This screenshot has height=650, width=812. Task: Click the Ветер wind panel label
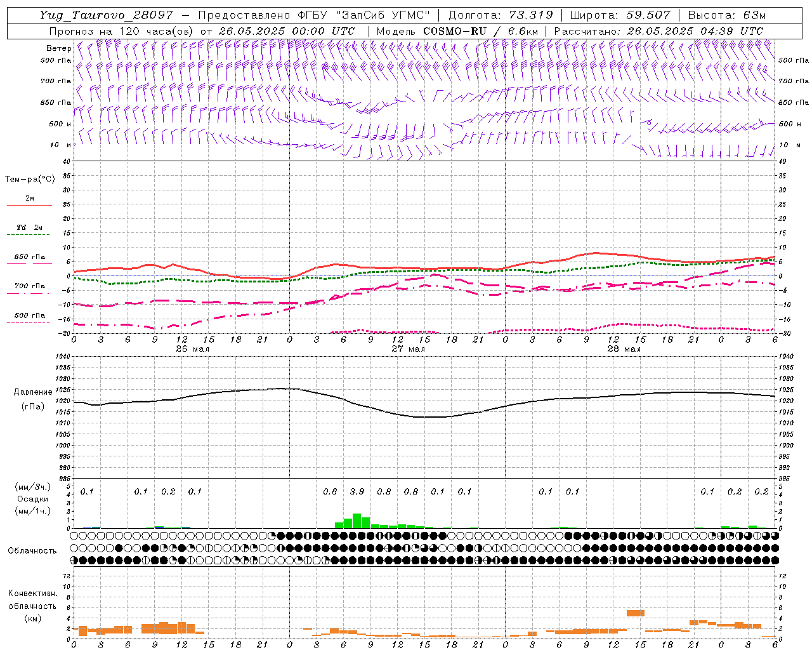coord(59,48)
